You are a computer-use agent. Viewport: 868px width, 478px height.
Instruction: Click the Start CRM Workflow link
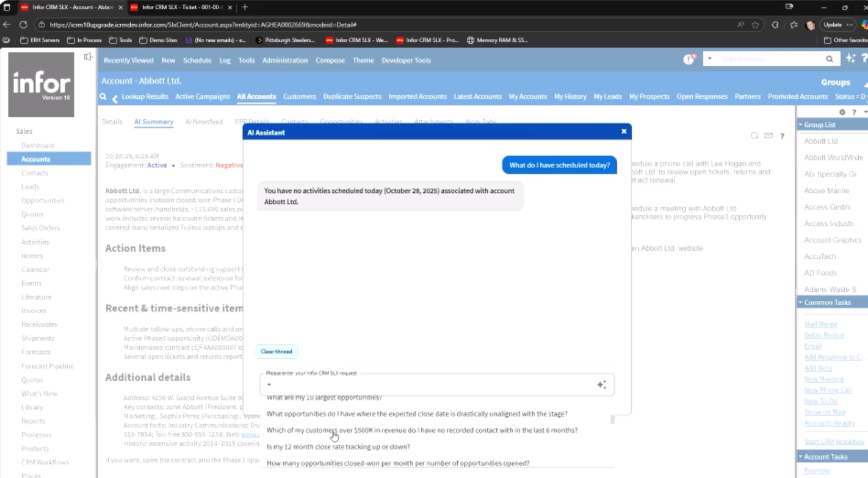[834, 441]
